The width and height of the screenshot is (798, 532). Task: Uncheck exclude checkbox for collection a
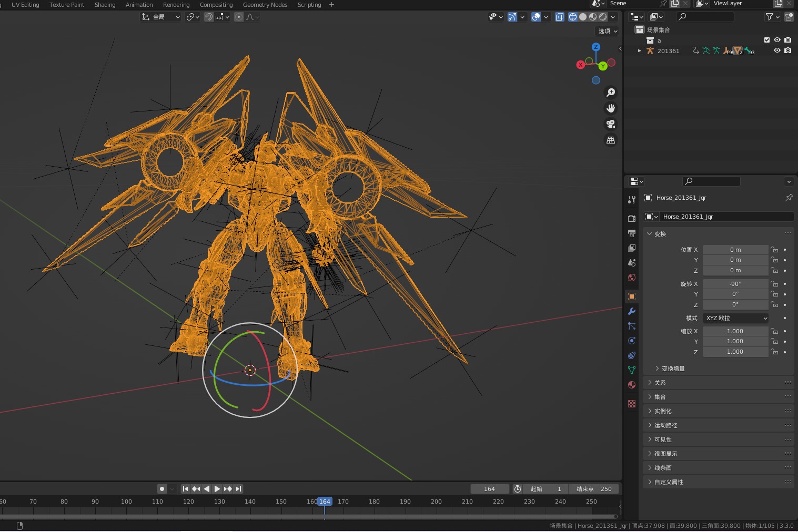pos(767,40)
